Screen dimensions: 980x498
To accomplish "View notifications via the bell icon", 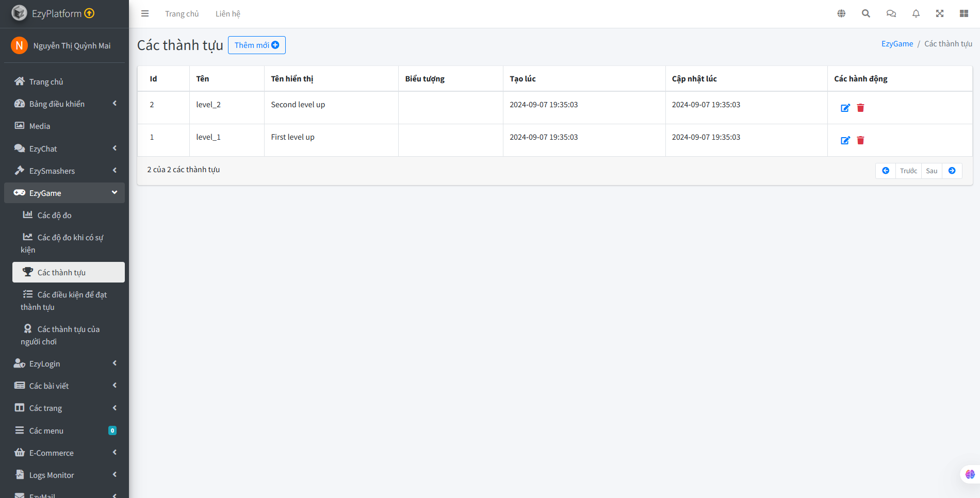I will [x=916, y=13].
